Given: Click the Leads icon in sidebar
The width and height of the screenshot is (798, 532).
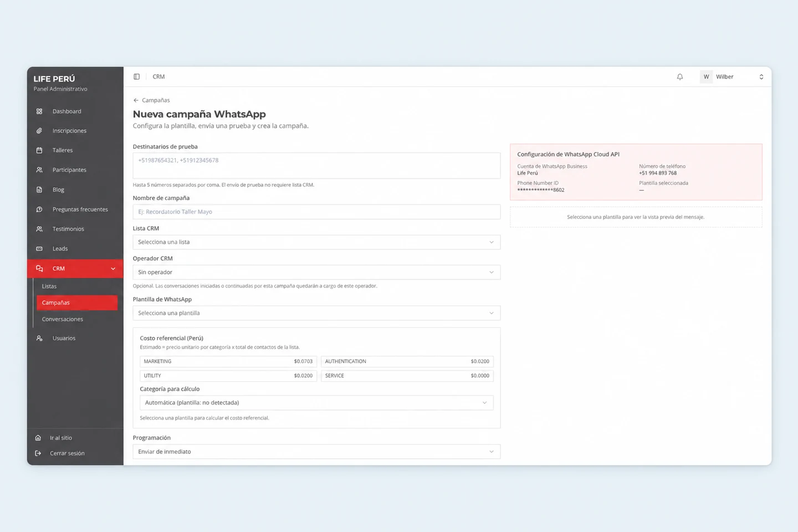Looking at the screenshot, I should (x=39, y=249).
